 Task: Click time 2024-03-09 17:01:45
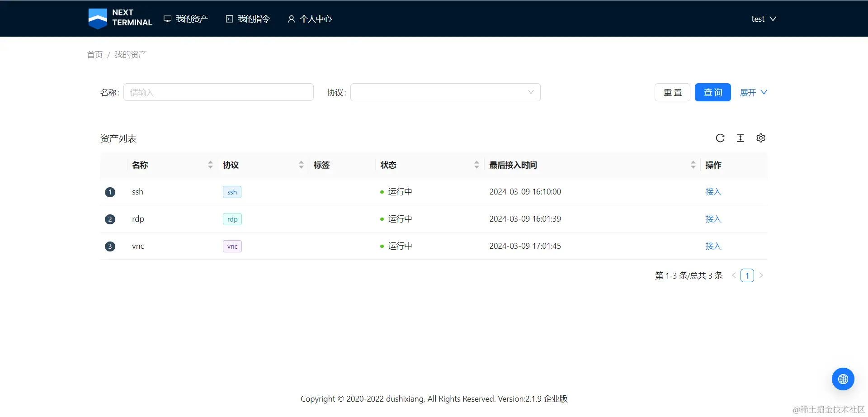[525, 246]
